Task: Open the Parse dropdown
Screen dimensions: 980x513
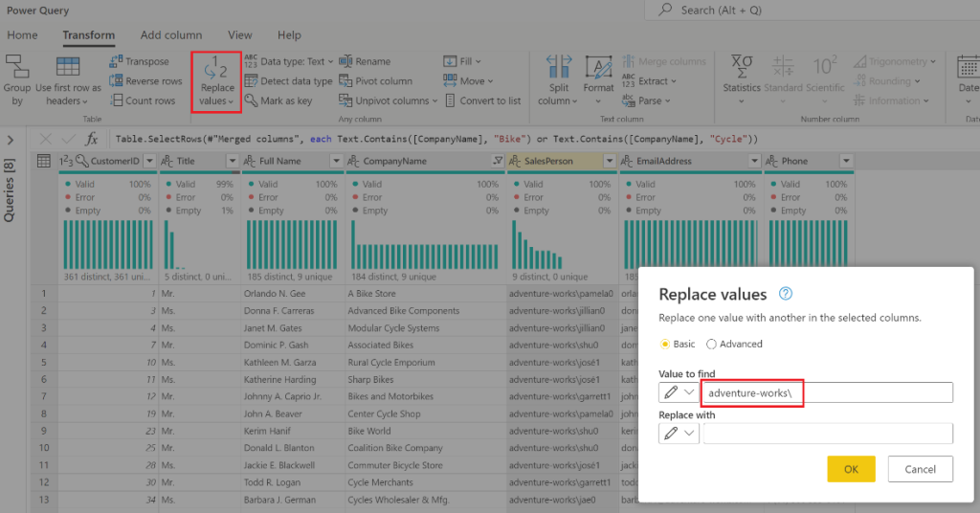Action: tap(646, 100)
